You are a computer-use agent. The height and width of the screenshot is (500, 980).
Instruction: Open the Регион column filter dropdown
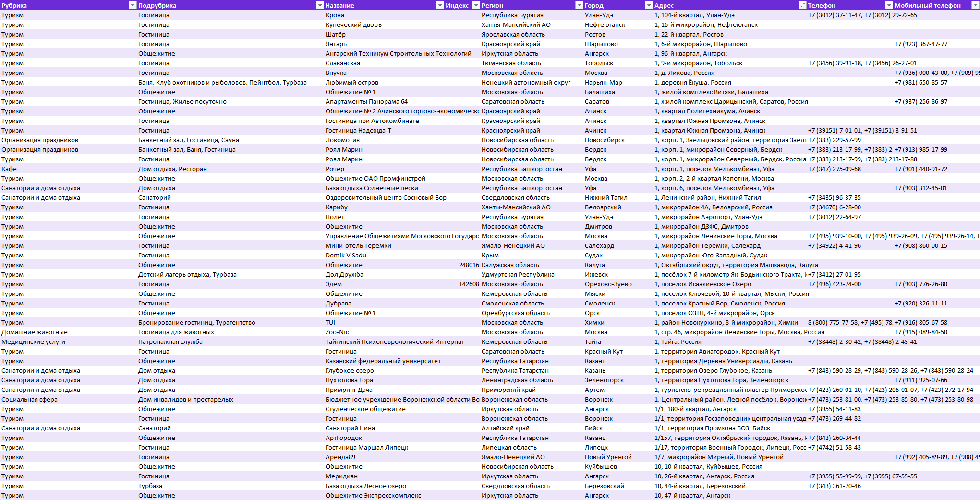pos(579,5)
